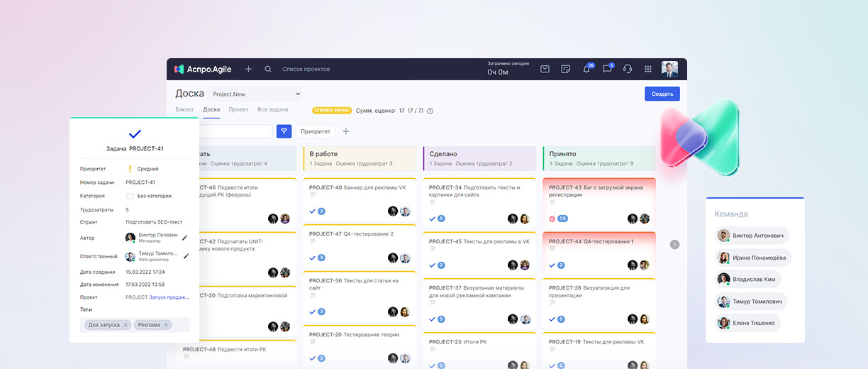This screenshot has height=369, width=868.
Task: Remove the Реклама tag
Action: point(167,325)
